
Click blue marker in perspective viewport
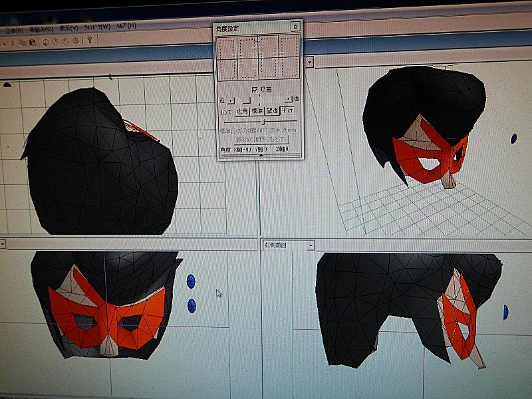[513, 138]
